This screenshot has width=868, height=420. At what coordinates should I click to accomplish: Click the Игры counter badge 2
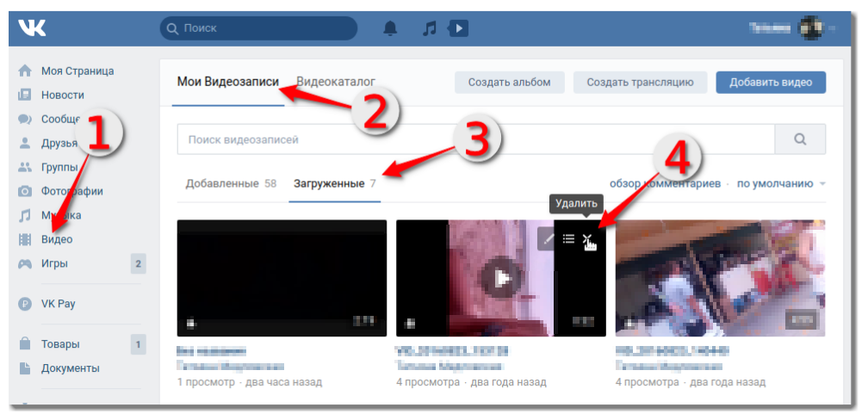click(x=139, y=264)
